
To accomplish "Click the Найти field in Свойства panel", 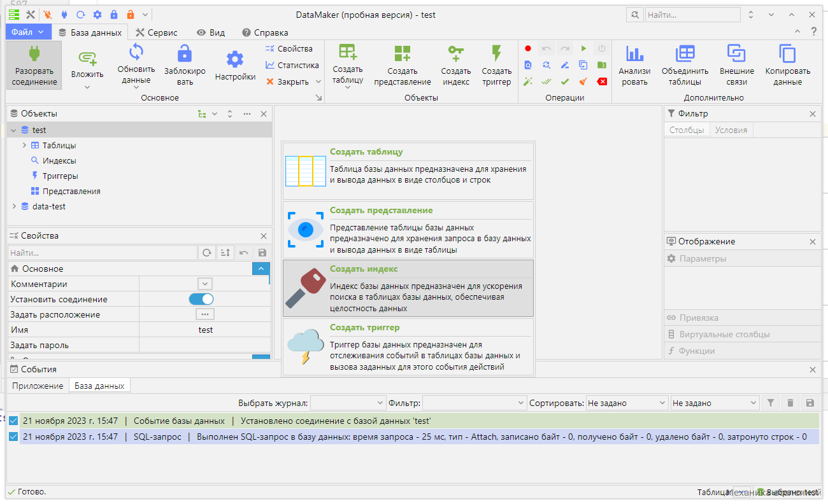I will pos(103,253).
